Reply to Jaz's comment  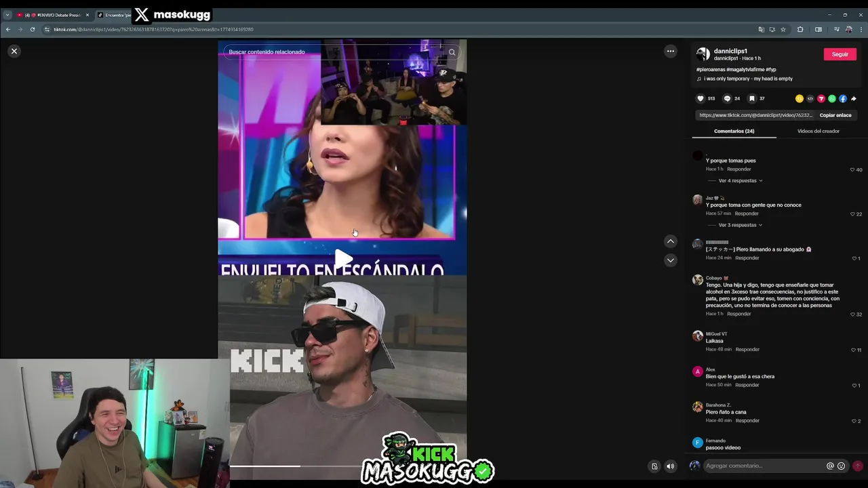[747, 213]
